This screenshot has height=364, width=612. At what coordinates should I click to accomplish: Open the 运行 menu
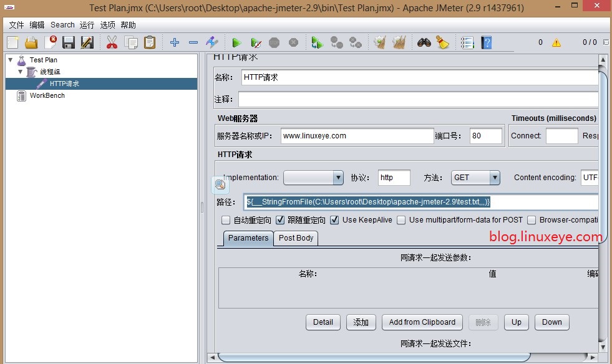pos(87,25)
